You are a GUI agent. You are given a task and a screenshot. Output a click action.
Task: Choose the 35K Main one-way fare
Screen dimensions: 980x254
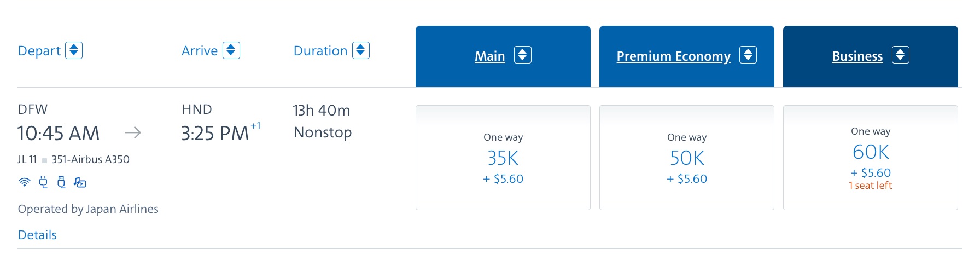point(503,158)
